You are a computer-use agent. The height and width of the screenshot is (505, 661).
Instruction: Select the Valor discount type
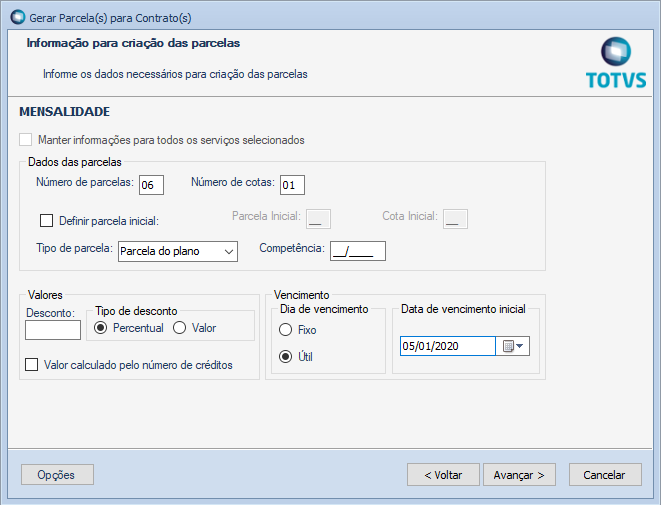click(x=180, y=328)
